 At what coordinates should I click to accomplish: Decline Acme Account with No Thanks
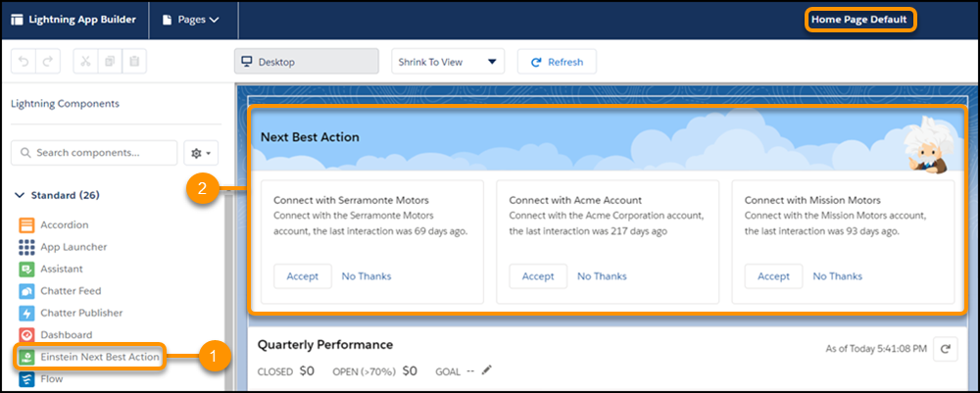coord(602,276)
